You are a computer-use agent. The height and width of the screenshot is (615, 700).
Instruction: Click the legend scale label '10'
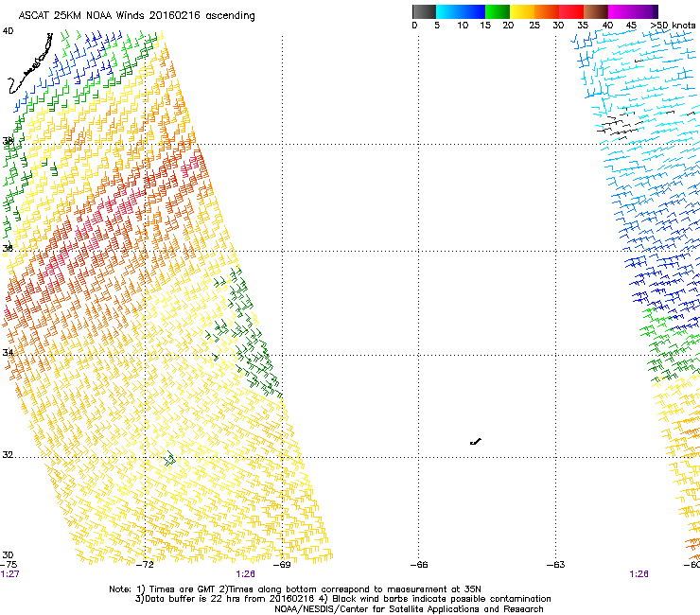(x=463, y=26)
